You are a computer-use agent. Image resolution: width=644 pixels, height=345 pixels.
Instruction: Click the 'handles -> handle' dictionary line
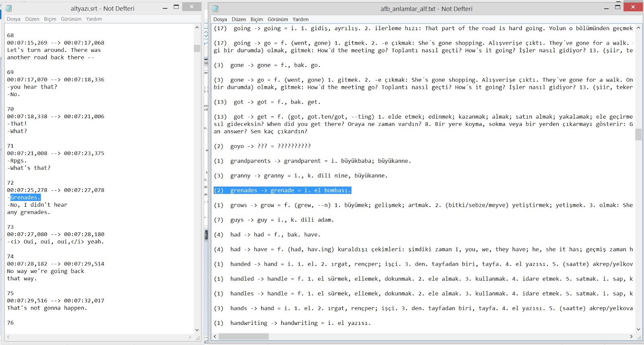tap(423, 294)
